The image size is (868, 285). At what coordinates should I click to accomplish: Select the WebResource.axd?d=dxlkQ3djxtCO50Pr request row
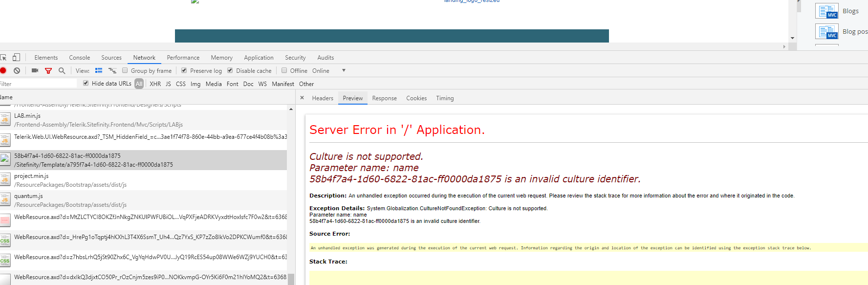(x=144, y=277)
